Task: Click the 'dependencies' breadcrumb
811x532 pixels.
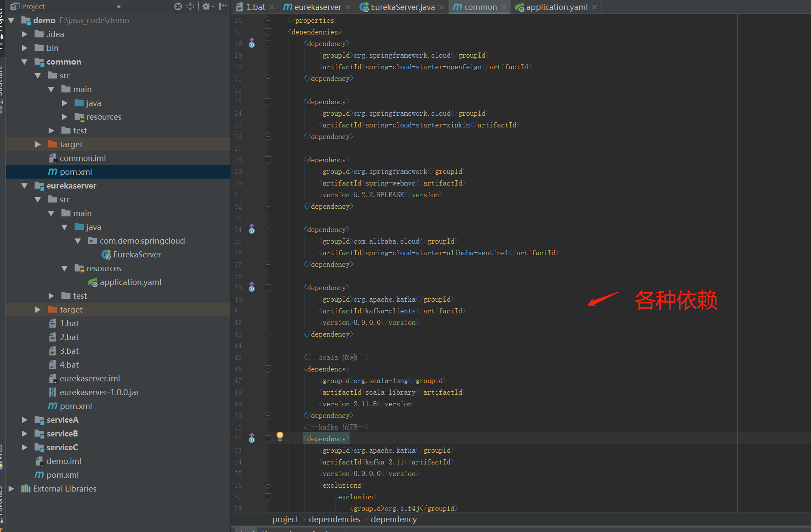Action: 335,519
